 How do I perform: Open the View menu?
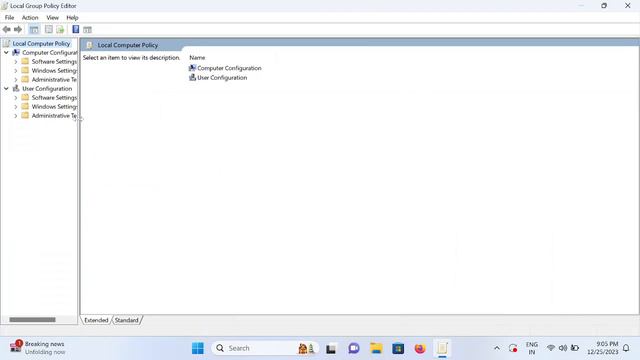click(52, 18)
